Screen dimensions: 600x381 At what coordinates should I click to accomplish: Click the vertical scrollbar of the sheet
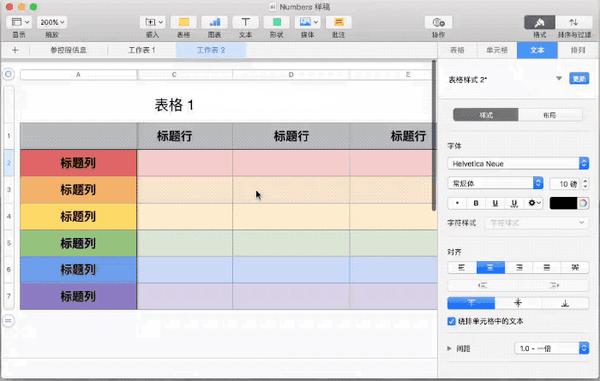[x=434, y=135]
